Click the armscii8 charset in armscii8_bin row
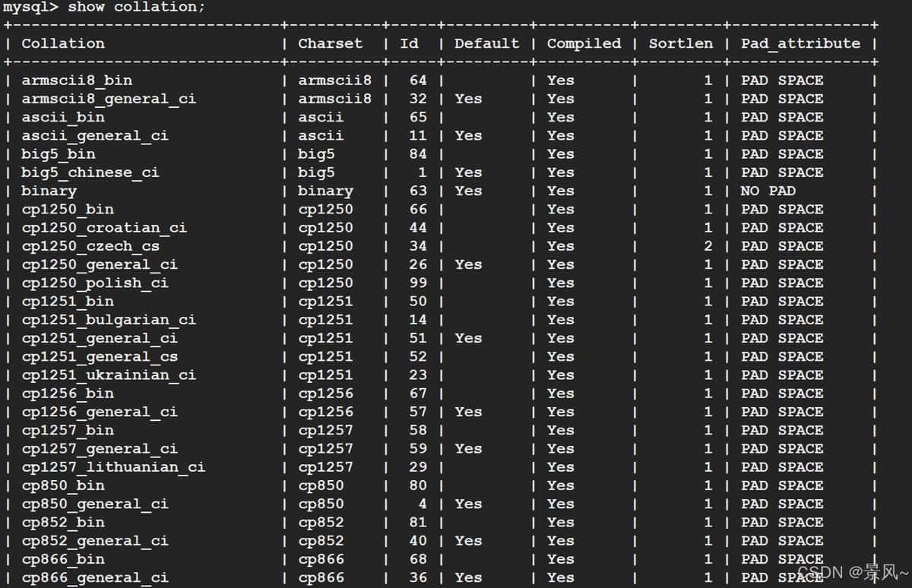 tap(335, 80)
